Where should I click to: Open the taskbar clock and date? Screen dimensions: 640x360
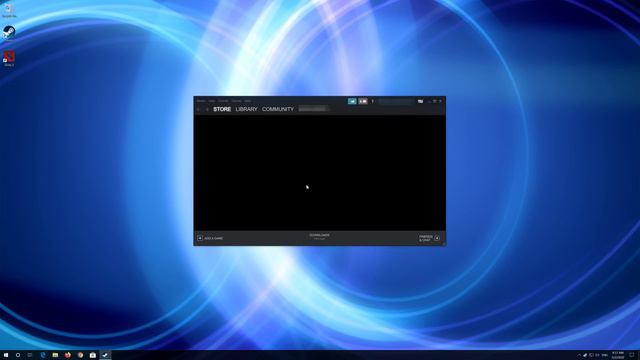(618, 355)
